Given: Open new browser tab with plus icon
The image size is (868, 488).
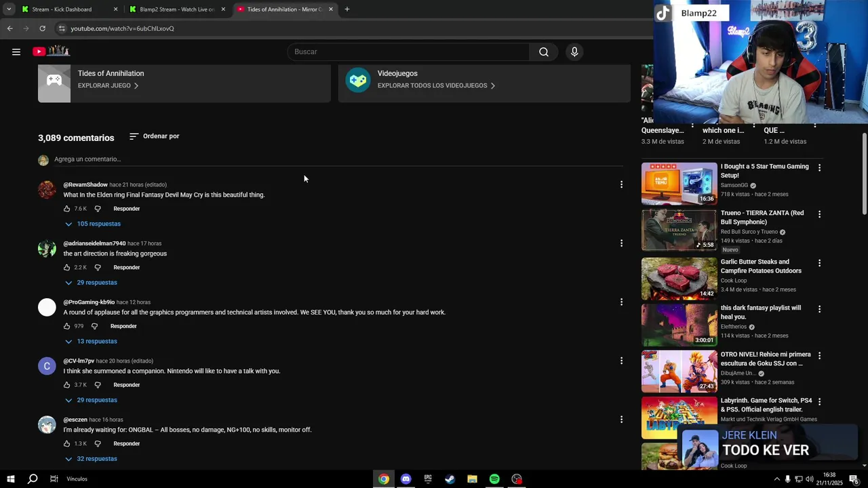Looking at the screenshot, I should (347, 9).
